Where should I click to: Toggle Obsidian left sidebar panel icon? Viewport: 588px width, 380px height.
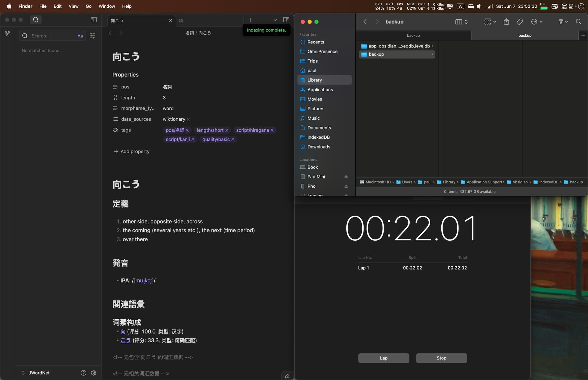94,20
